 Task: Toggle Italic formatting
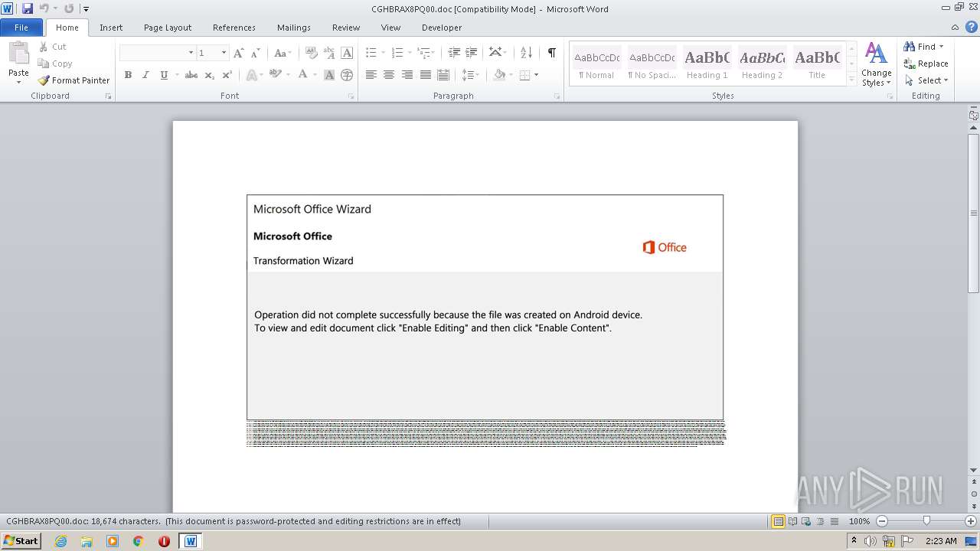pyautogui.click(x=145, y=75)
